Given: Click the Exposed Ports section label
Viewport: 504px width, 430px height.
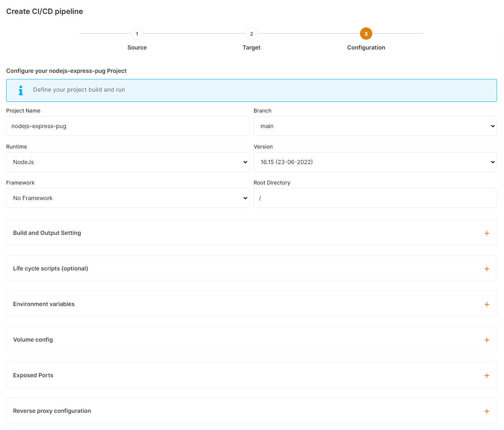Looking at the screenshot, I should coord(33,375).
